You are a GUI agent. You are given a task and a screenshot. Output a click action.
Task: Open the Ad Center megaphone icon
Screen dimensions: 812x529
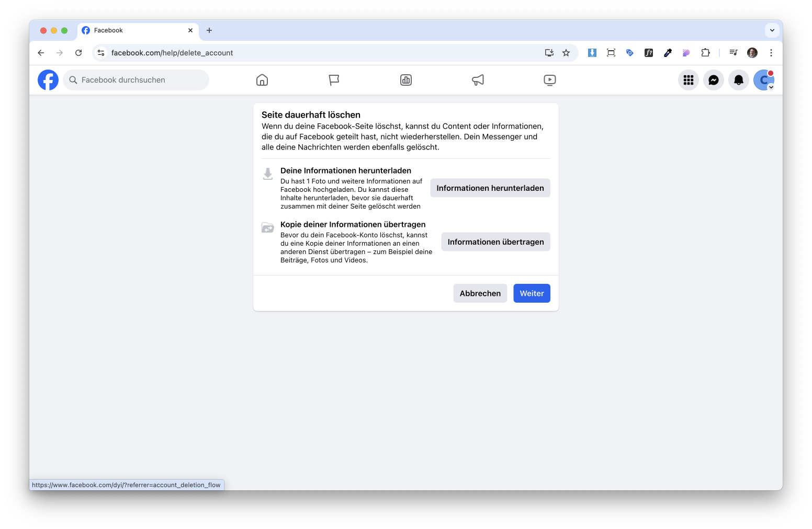(478, 80)
